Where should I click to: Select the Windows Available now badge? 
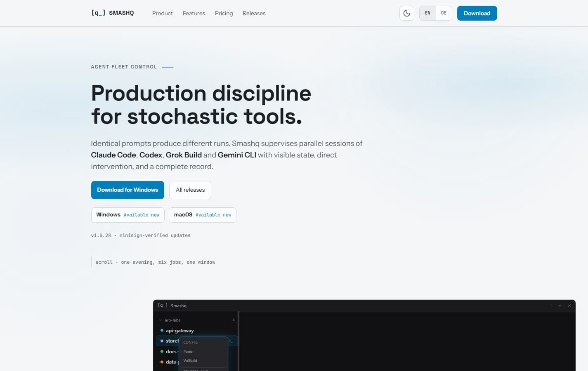coord(128,215)
